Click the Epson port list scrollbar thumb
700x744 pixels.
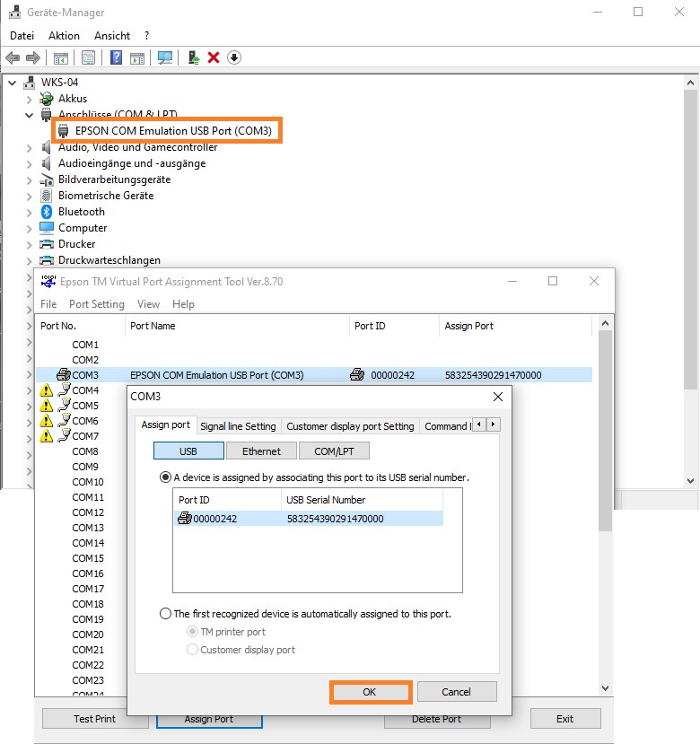[x=605, y=431]
